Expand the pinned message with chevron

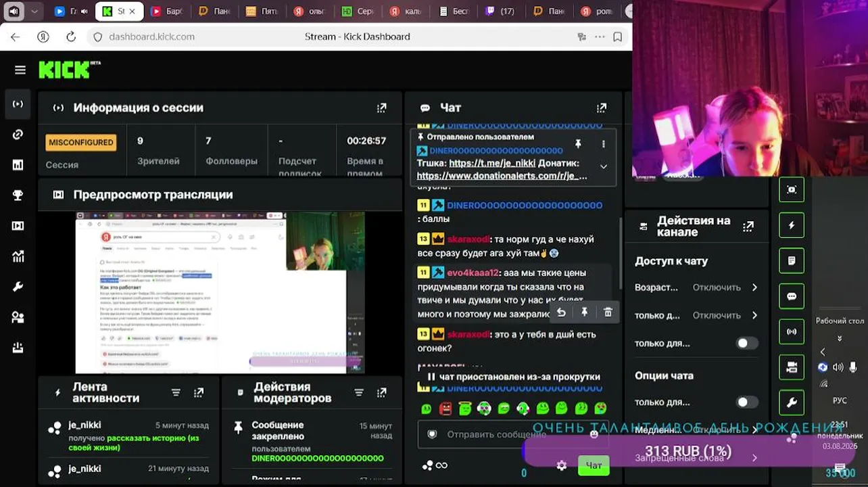tap(604, 166)
